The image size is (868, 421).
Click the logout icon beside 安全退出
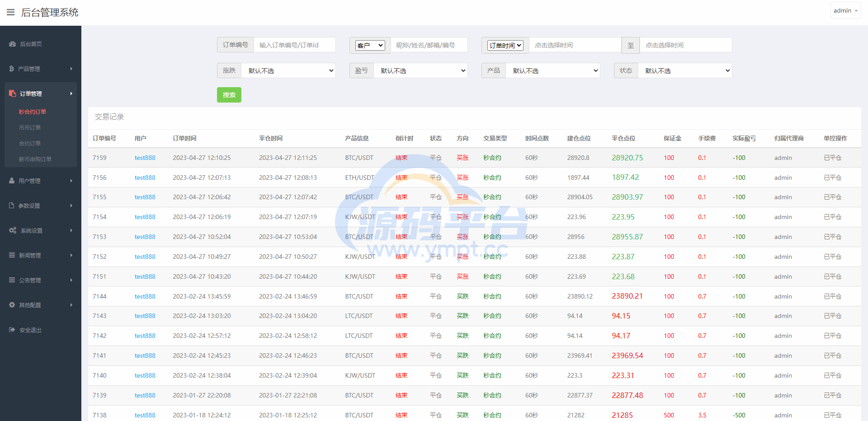click(12, 330)
